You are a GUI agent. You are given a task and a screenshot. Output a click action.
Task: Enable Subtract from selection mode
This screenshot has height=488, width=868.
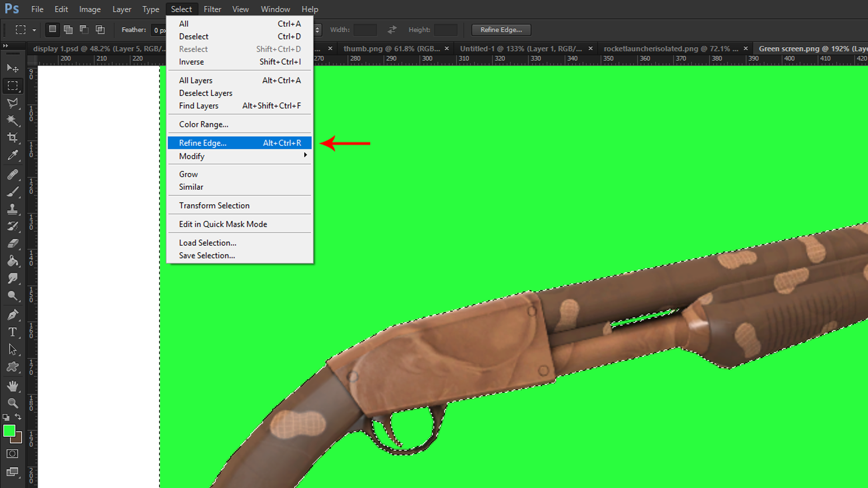[x=84, y=30]
